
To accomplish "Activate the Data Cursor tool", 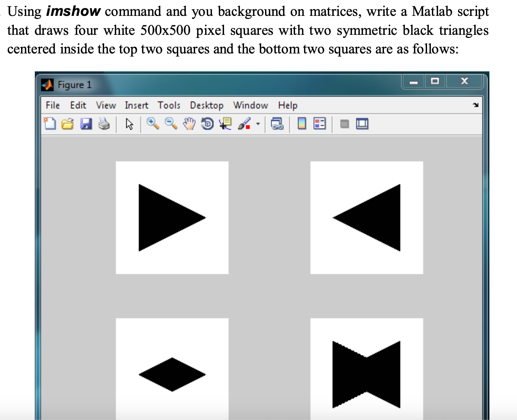I will point(226,124).
